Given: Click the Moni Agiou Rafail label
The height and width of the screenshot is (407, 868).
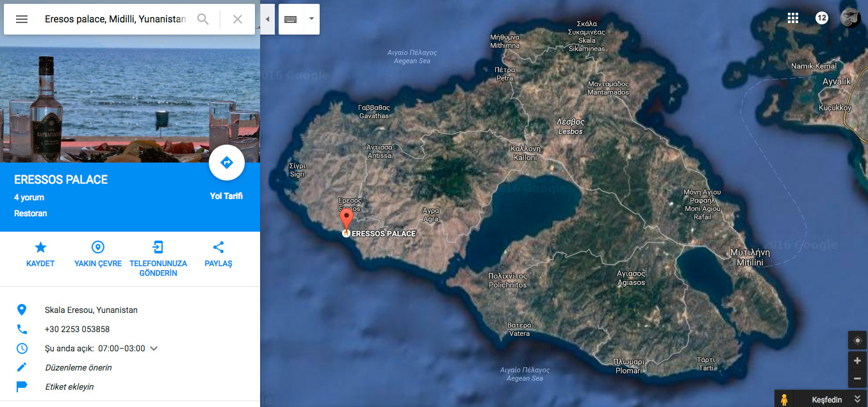Looking at the screenshot, I should (702, 205).
